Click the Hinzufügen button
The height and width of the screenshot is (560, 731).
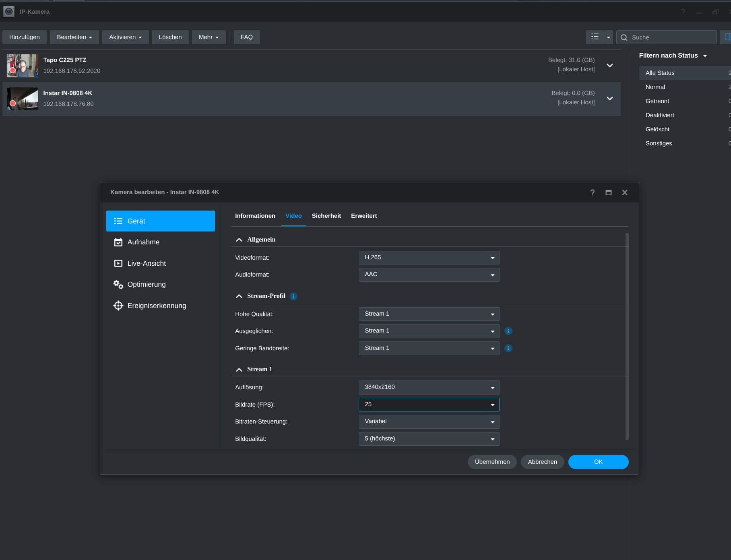(x=25, y=37)
